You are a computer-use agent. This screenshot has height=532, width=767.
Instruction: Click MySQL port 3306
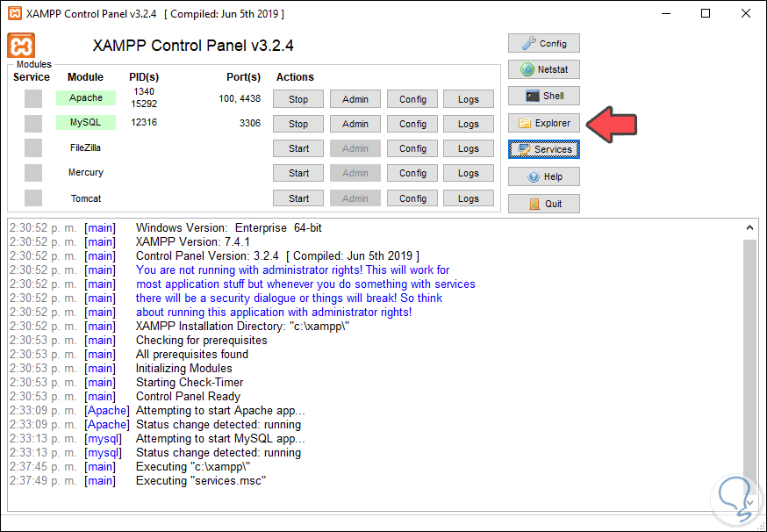coord(250,123)
